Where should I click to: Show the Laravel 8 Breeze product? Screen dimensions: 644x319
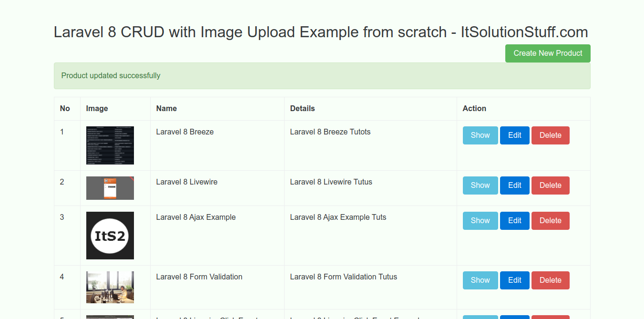click(x=480, y=135)
